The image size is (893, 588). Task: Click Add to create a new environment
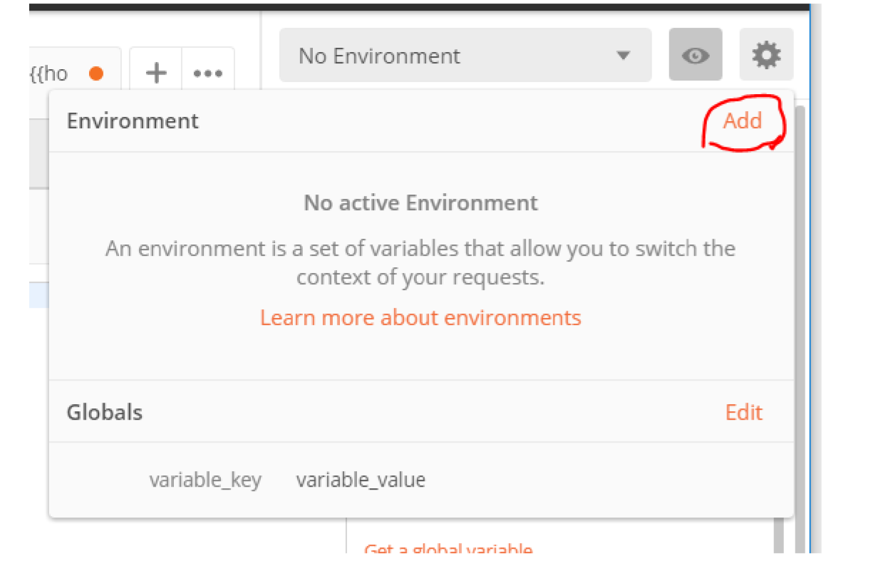pyautogui.click(x=743, y=120)
